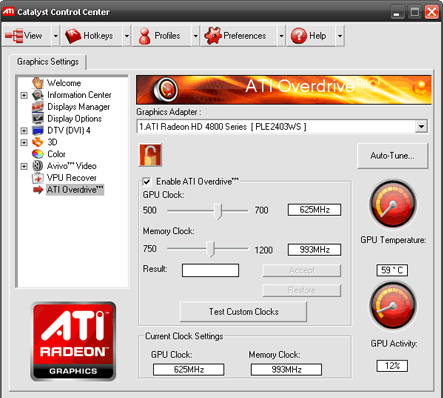
Task: Open the Hotkeys menu button
Action: pos(91,36)
